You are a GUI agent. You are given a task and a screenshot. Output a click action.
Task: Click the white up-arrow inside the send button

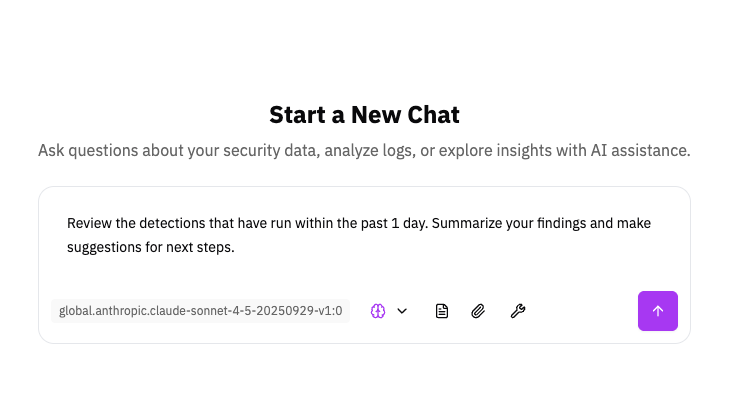[x=657, y=311]
